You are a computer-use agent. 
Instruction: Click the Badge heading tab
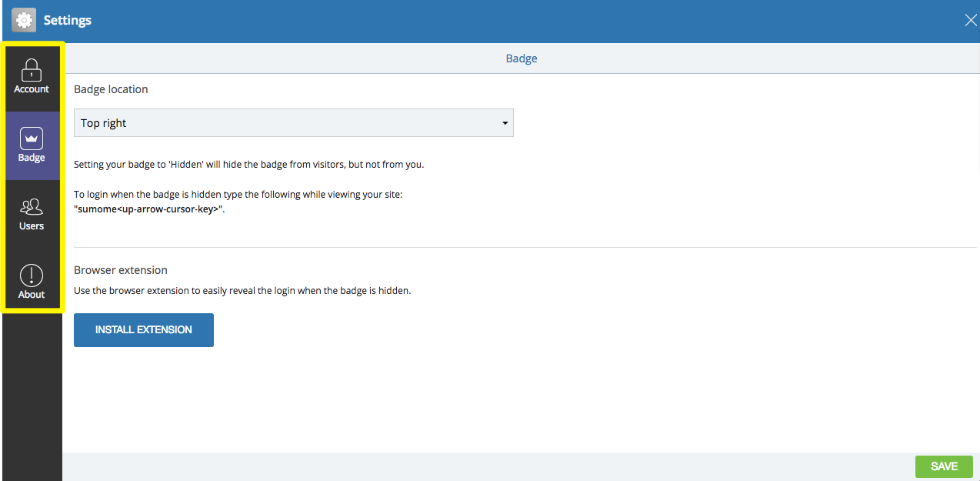click(x=522, y=58)
